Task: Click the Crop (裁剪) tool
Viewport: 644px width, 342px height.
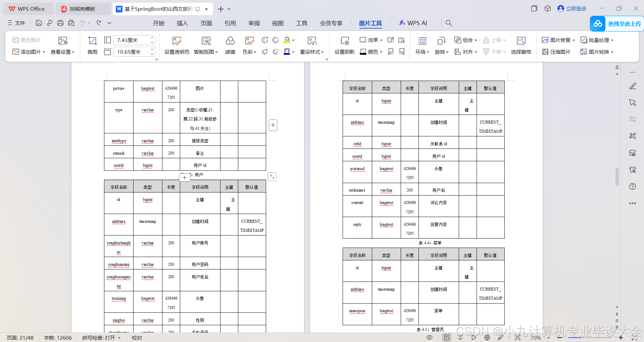Action: (92, 45)
